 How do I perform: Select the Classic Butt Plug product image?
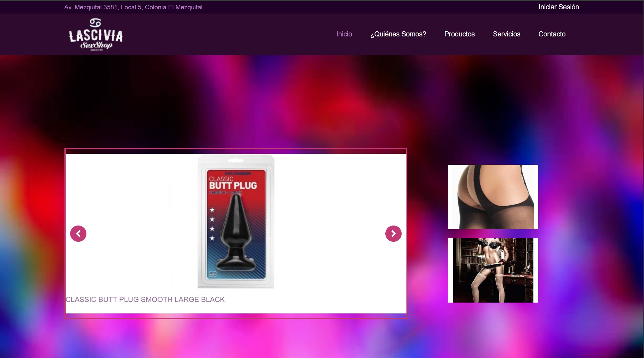(x=236, y=222)
